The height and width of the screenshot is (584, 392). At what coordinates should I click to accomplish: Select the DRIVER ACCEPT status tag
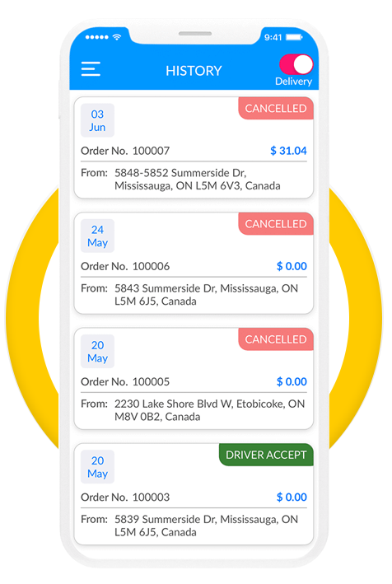tap(266, 455)
